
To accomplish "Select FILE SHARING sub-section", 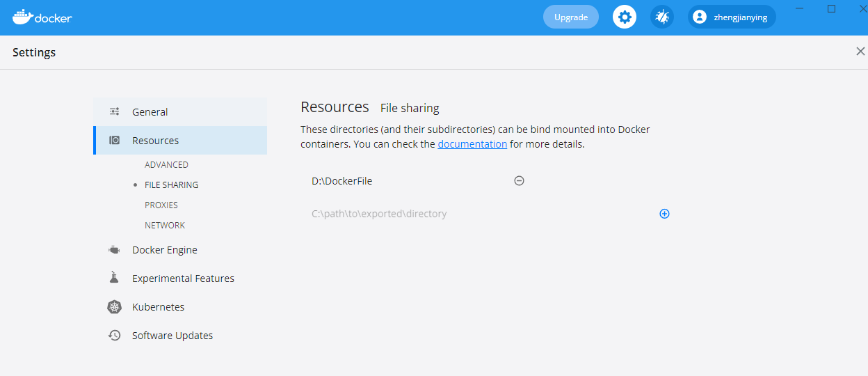I will coord(171,185).
